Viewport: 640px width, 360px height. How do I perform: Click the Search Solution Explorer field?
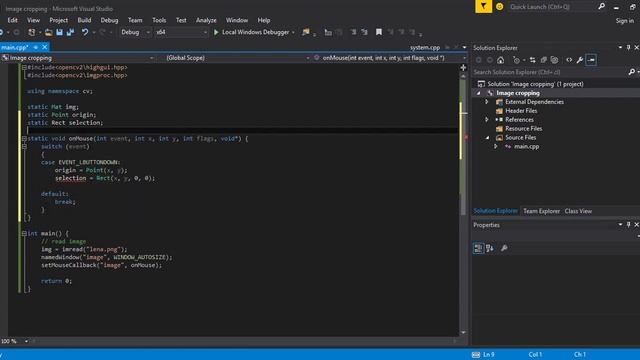pos(549,72)
